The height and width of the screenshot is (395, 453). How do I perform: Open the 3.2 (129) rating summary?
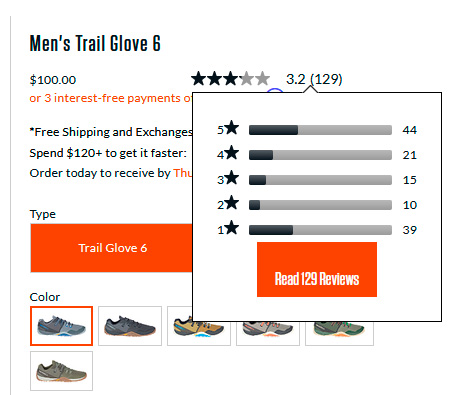pyautogui.click(x=314, y=79)
